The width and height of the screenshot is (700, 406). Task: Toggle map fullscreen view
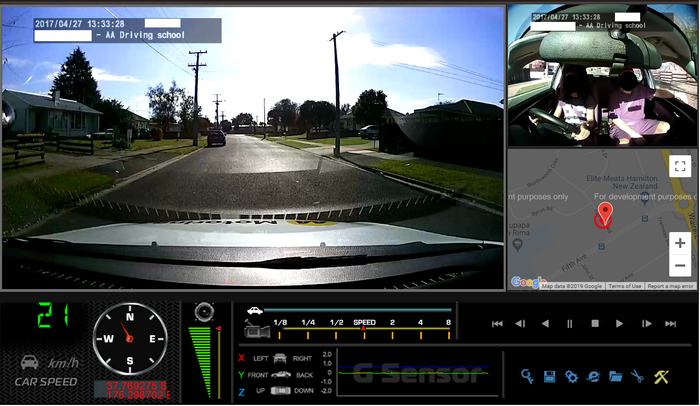coord(680,166)
